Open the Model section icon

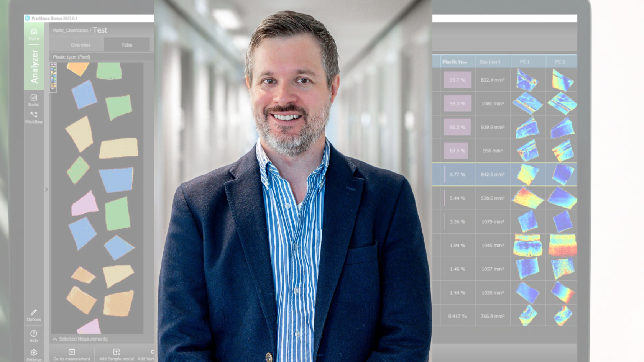34,98
